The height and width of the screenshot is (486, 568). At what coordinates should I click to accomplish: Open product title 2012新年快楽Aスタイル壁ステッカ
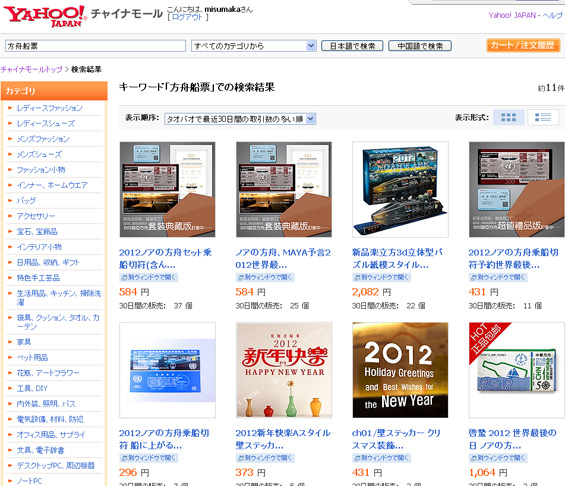[x=283, y=439]
